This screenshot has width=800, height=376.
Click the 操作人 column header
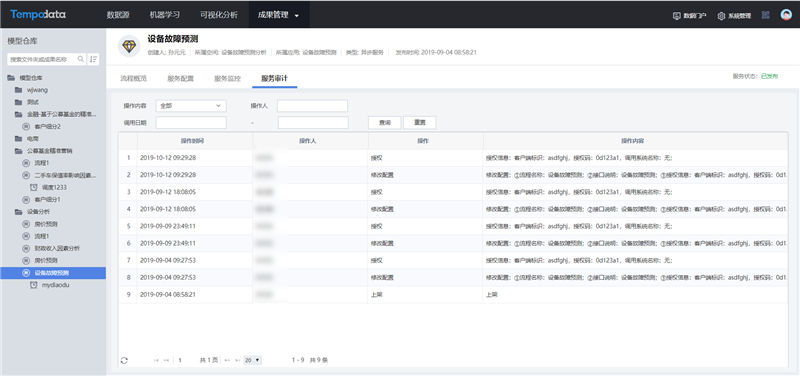point(311,141)
